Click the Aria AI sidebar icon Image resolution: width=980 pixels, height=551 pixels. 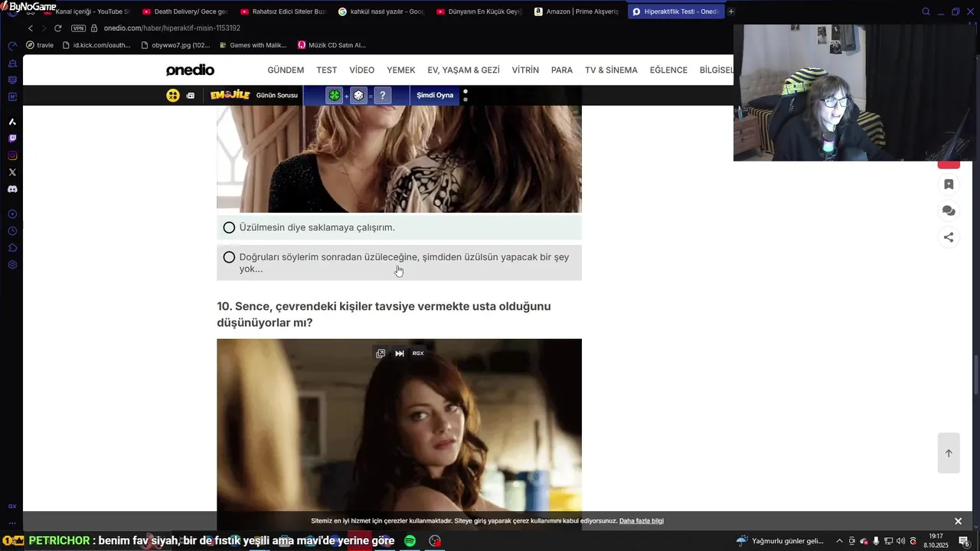click(x=12, y=122)
